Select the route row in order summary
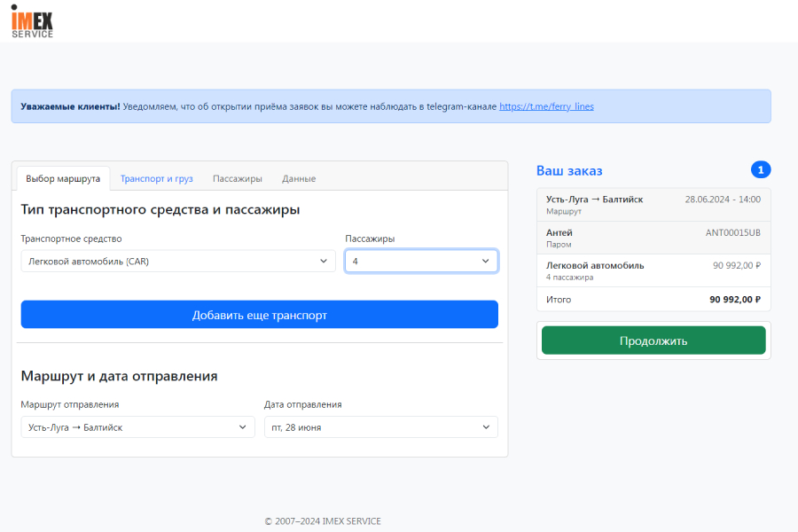 [653, 205]
